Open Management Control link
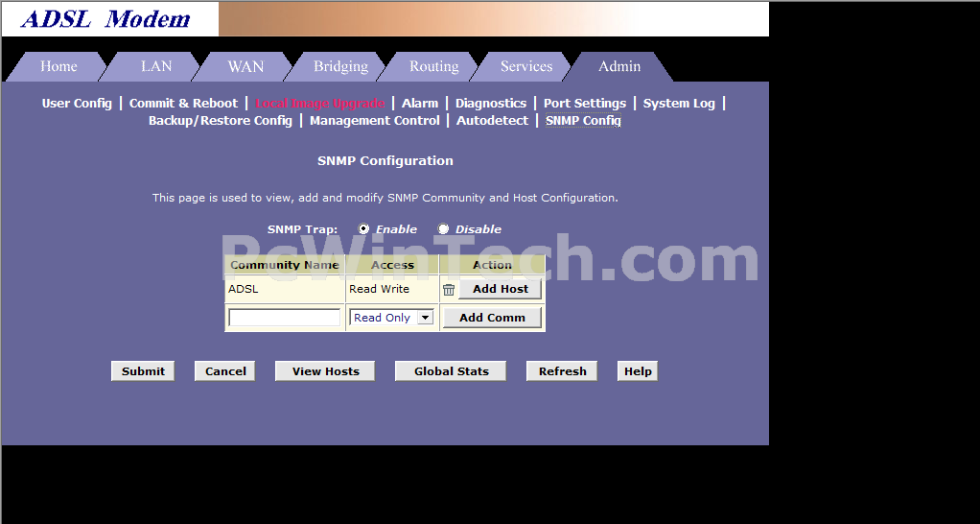 [x=374, y=121]
